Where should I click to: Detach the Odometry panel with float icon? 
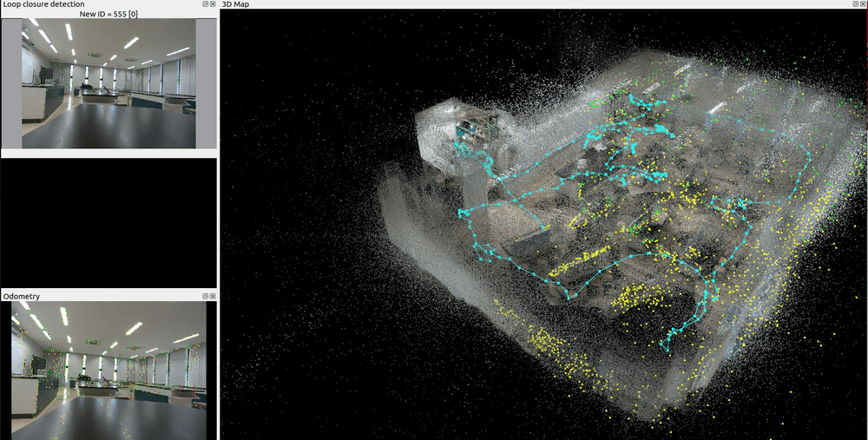pos(205,297)
